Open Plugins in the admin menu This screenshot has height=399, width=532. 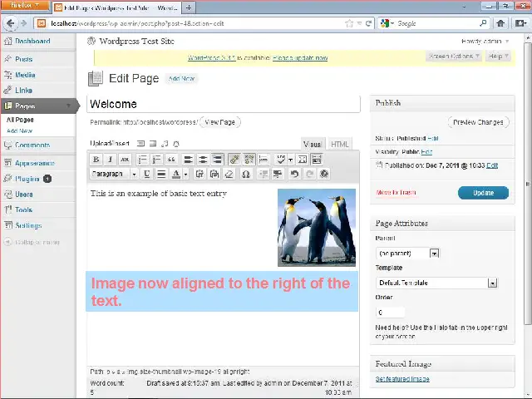point(27,179)
